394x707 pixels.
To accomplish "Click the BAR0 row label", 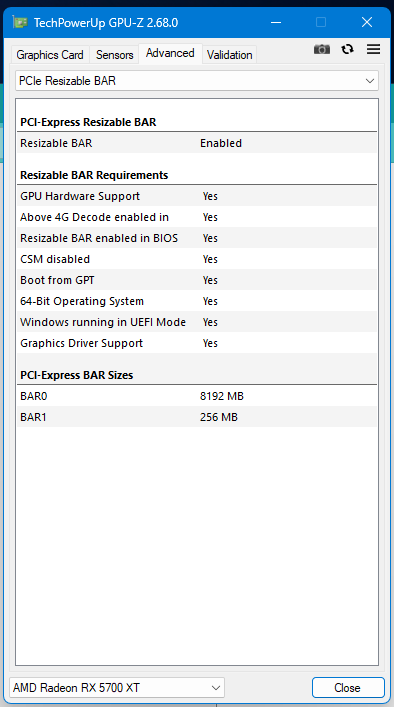I will [34, 396].
